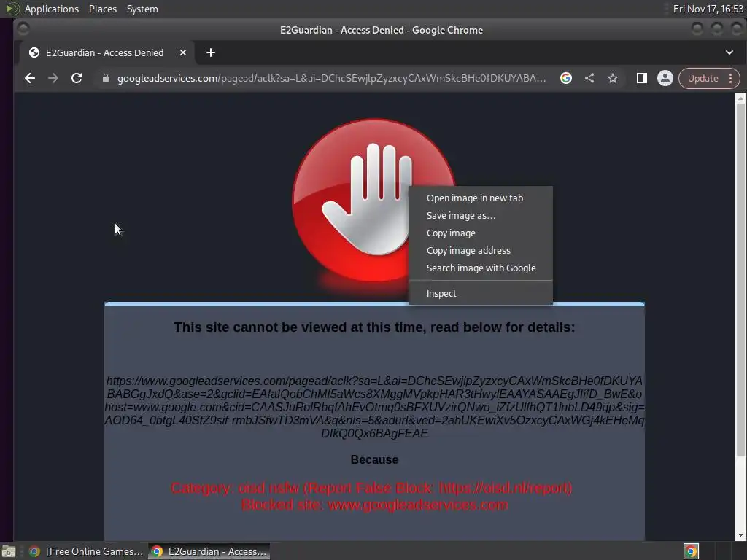Screen dimensions: 747x560
Task: Switch to Free Online Games taskbar window
Action: pyautogui.click(x=86, y=551)
